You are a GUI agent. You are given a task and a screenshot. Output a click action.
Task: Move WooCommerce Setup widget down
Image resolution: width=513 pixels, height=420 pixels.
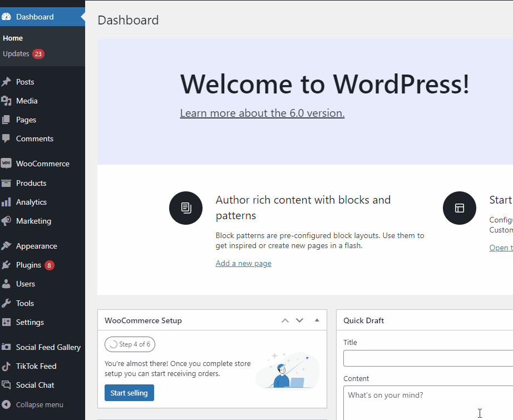299,320
